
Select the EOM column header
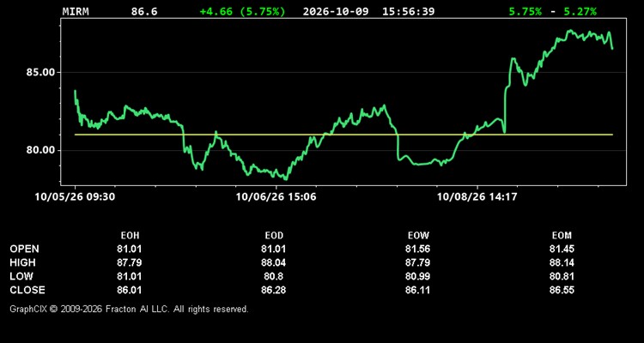click(562, 236)
